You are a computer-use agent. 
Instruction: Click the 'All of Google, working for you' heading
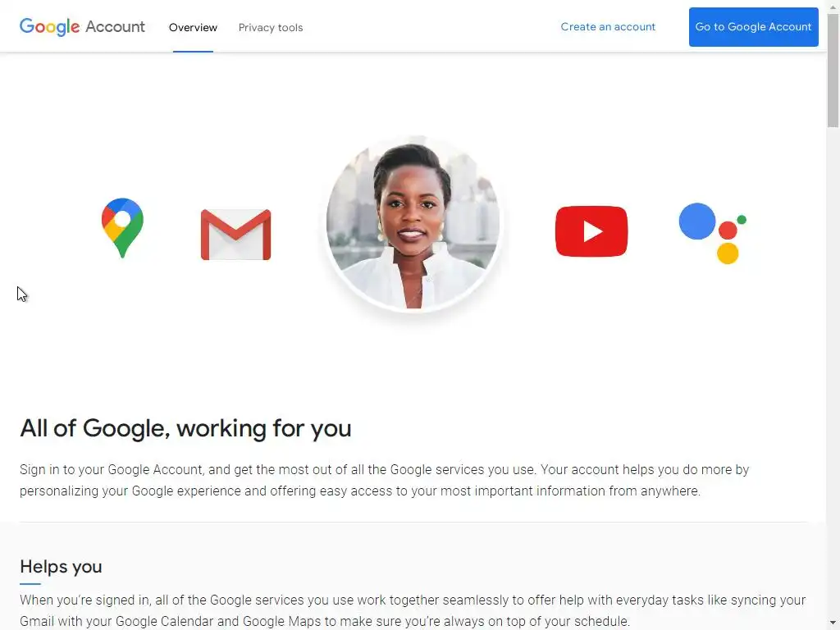pyautogui.click(x=185, y=428)
